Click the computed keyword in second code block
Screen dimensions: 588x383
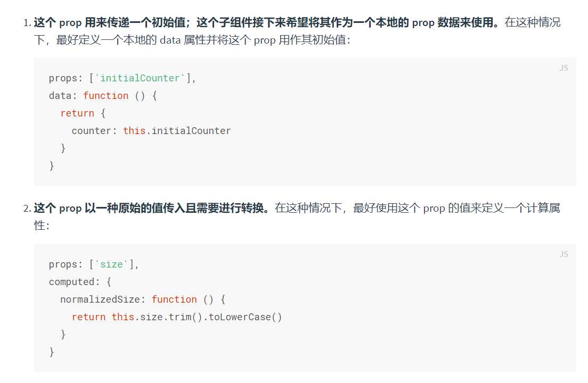click(x=71, y=282)
